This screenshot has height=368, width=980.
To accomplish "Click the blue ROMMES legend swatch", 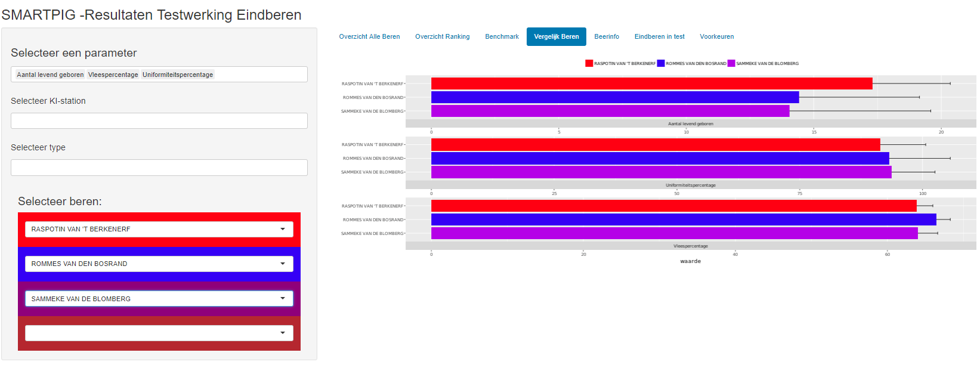I will pos(661,63).
